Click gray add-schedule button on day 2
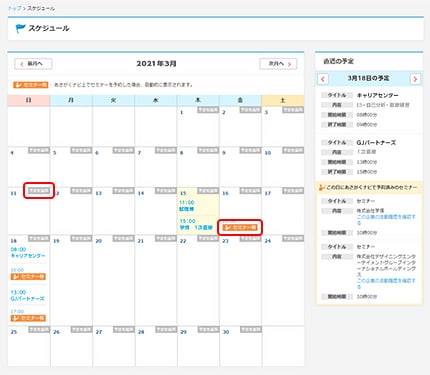 point(250,110)
